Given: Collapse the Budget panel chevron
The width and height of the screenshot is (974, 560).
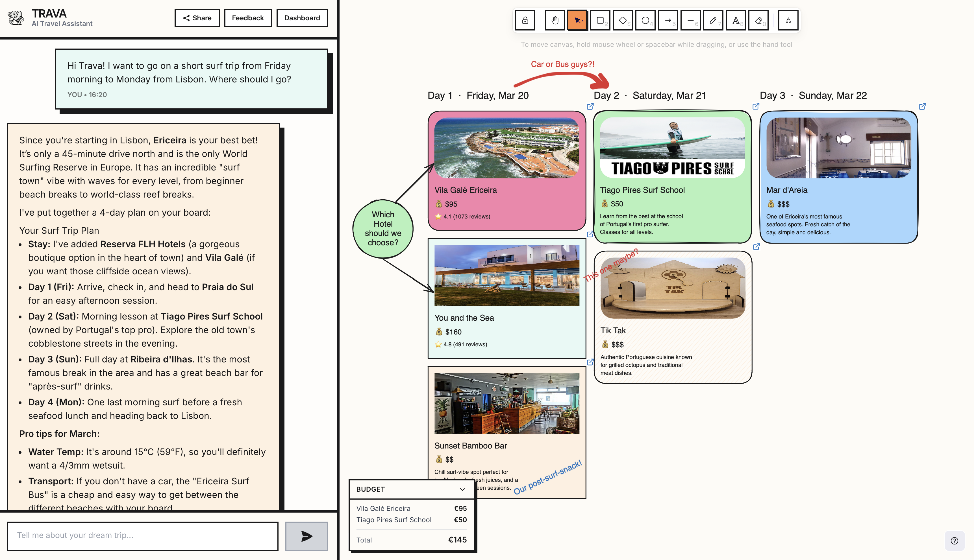Looking at the screenshot, I should coord(462,489).
